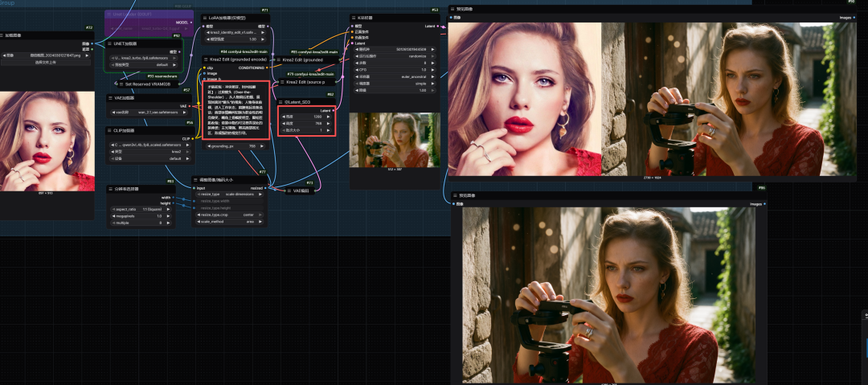Open the CLIP 设备 default dropdown
Viewport: 868px width, 385px height.
[150, 158]
